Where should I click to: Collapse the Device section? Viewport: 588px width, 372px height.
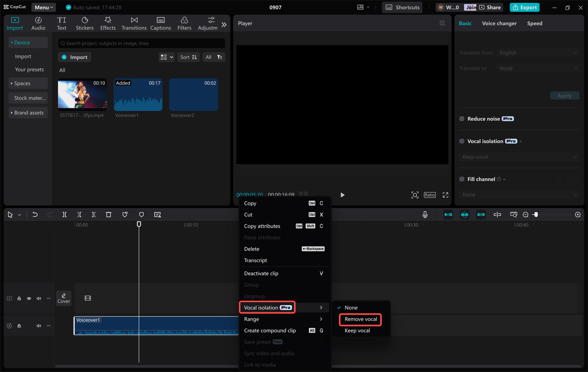pyautogui.click(x=28, y=42)
